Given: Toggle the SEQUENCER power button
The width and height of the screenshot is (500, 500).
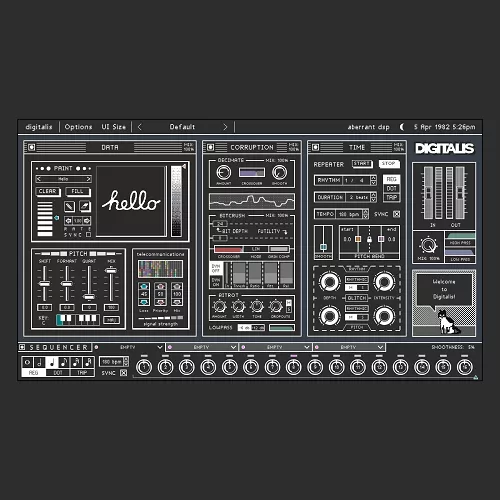Looking at the screenshot, I should point(22,347).
